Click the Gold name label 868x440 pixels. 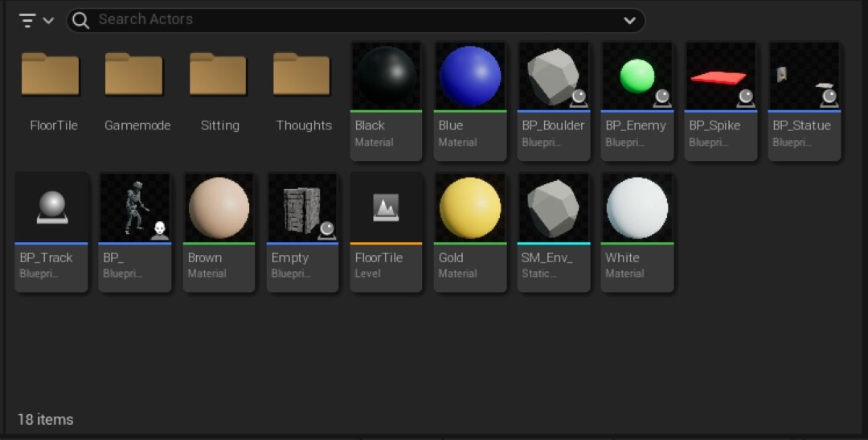451,257
